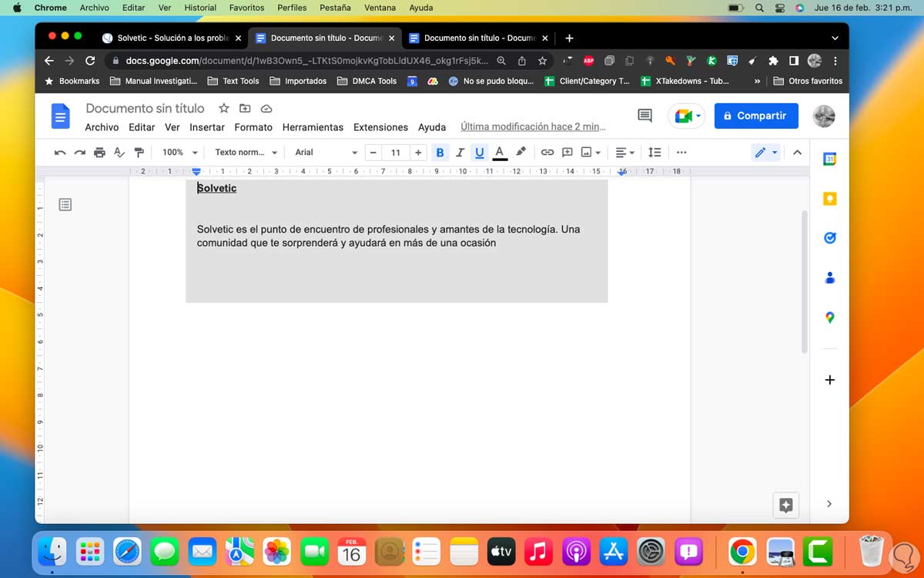Click the 'Última modificación' link
This screenshot has width=924, height=578.
(x=533, y=126)
